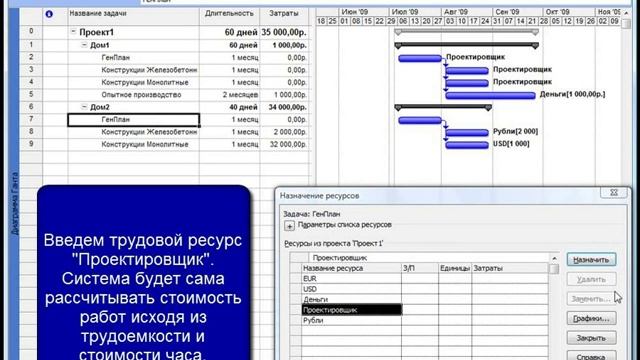
Task: Click the Дом2 summary bar in Gantt chart
Action: pyautogui.click(x=443, y=107)
